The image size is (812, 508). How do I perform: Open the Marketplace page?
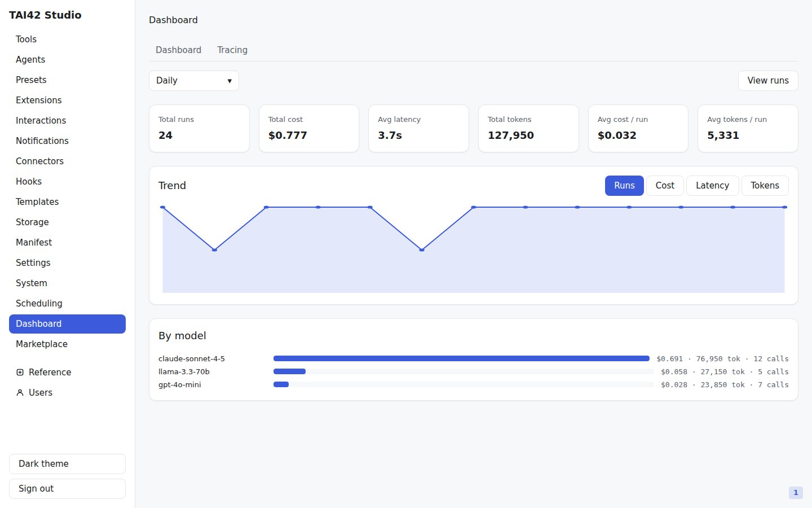tap(67, 344)
